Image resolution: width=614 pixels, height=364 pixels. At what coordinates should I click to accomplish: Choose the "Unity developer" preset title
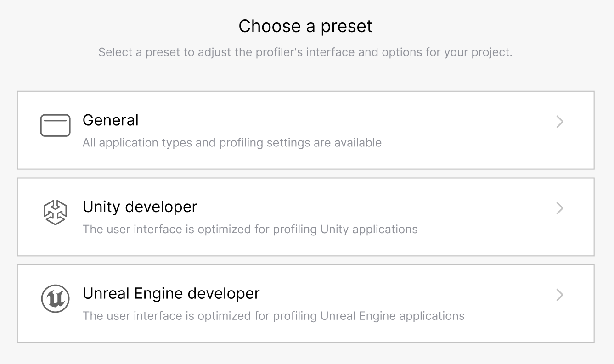(140, 207)
